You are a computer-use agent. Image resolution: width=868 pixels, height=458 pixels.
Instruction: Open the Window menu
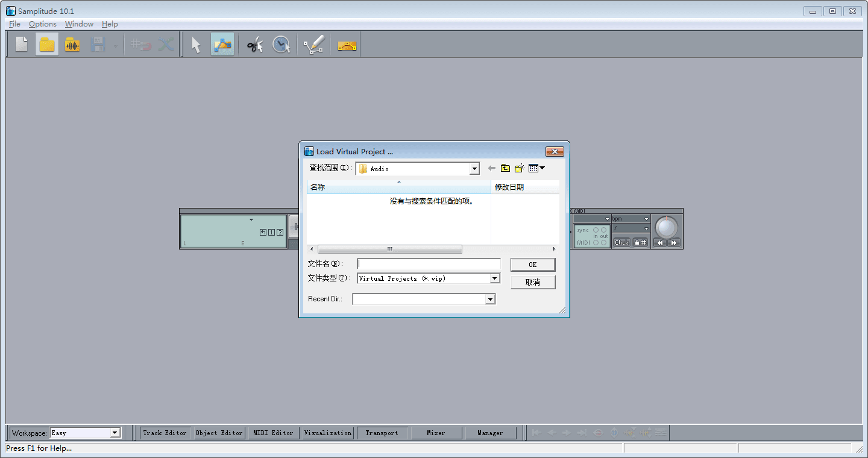[79, 24]
